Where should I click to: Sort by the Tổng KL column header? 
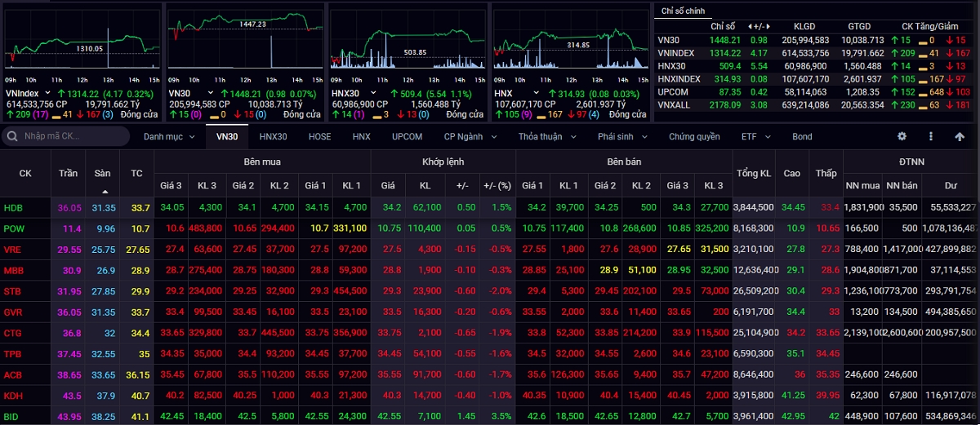point(753,173)
